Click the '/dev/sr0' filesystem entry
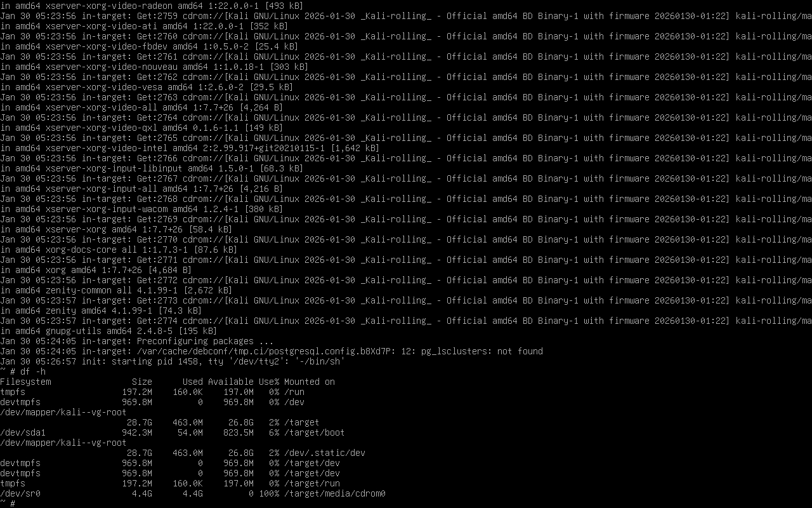This screenshot has width=812, height=508. 20,493
